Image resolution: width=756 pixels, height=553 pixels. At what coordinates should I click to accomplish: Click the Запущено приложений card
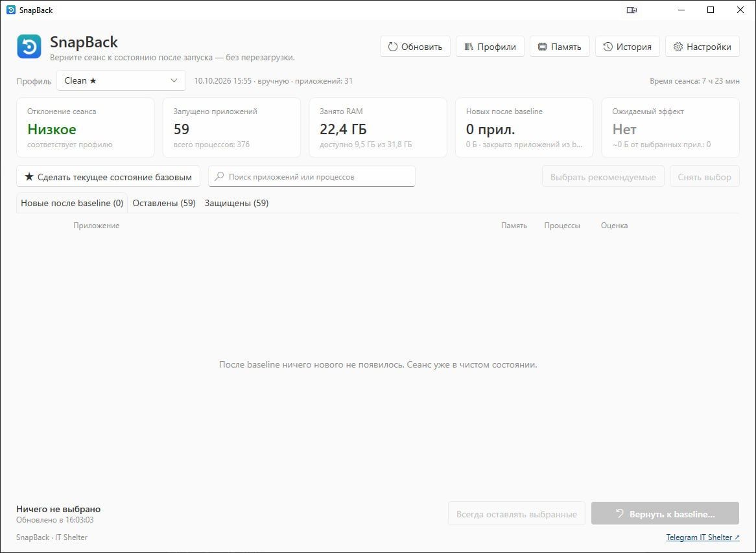[x=232, y=128]
